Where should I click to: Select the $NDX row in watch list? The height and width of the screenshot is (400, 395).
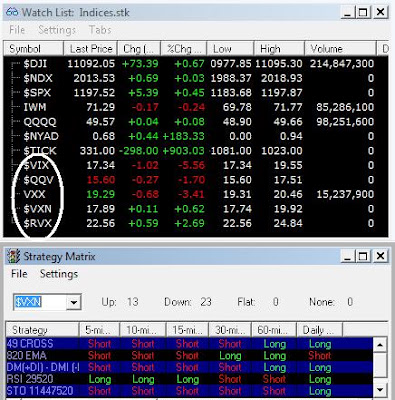[x=196, y=78]
